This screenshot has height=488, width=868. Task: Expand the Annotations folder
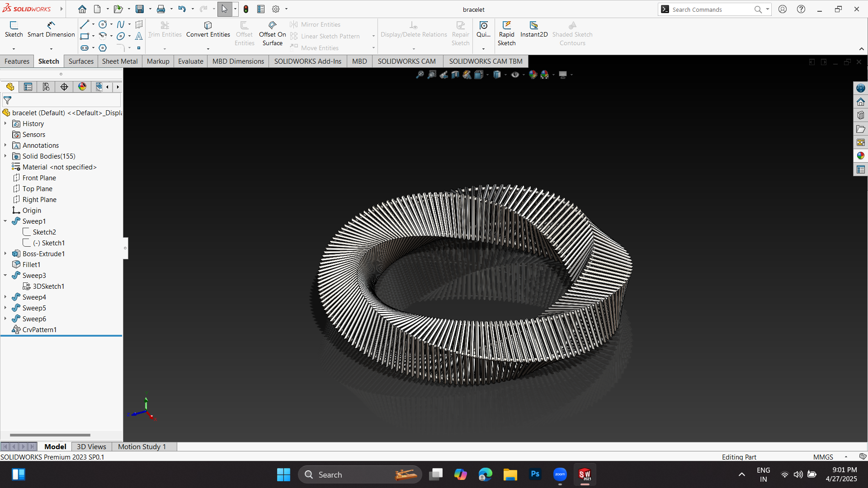coord(5,145)
